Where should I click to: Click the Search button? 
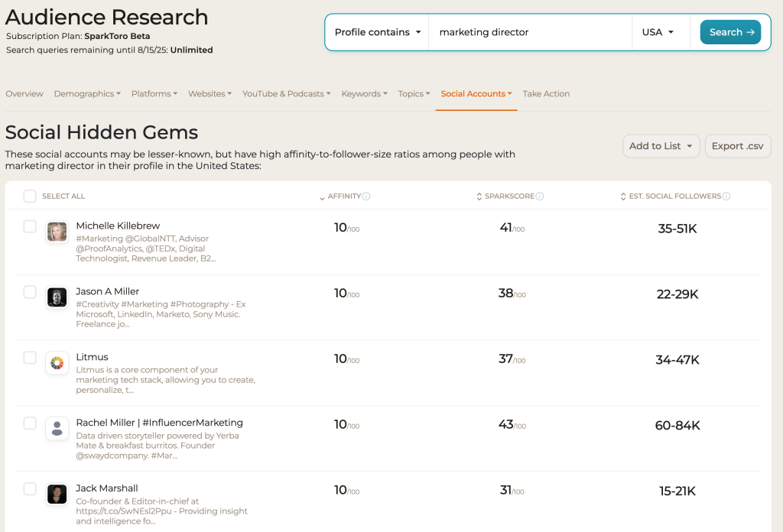pyautogui.click(x=730, y=32)
